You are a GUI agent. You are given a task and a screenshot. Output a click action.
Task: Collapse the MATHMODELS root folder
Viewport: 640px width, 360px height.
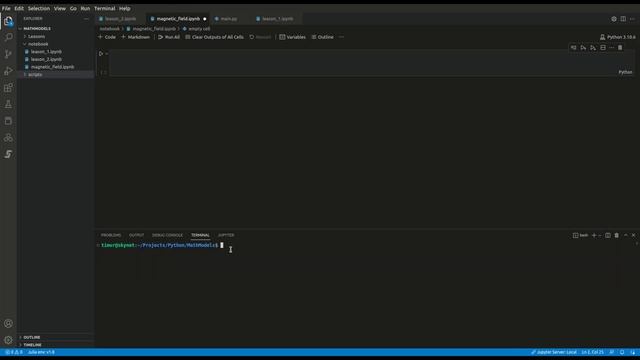coord(37,29)
